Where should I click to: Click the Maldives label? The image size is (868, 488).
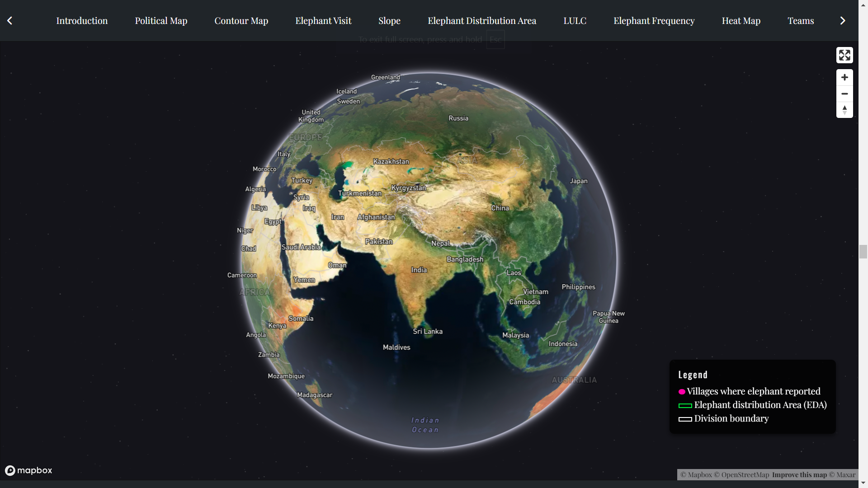396,347
